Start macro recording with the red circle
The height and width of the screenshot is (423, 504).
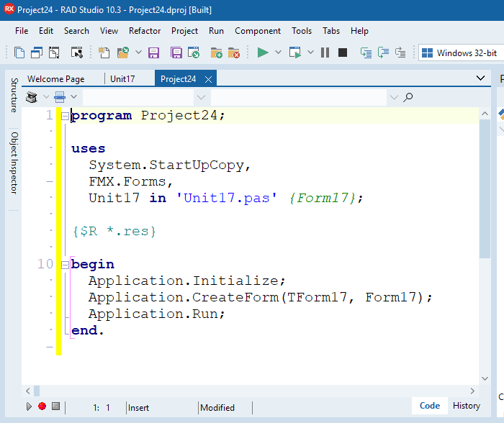coord(42,406)
